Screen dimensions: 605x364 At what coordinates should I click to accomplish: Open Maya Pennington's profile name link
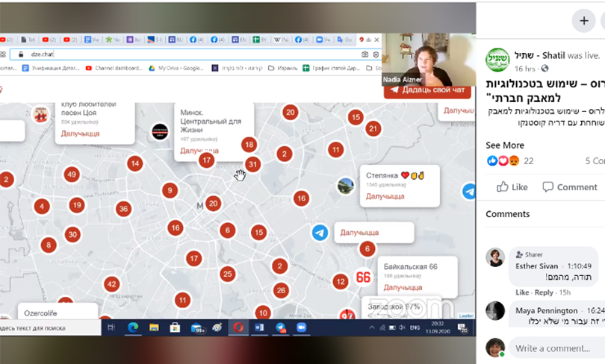point(546,310)
